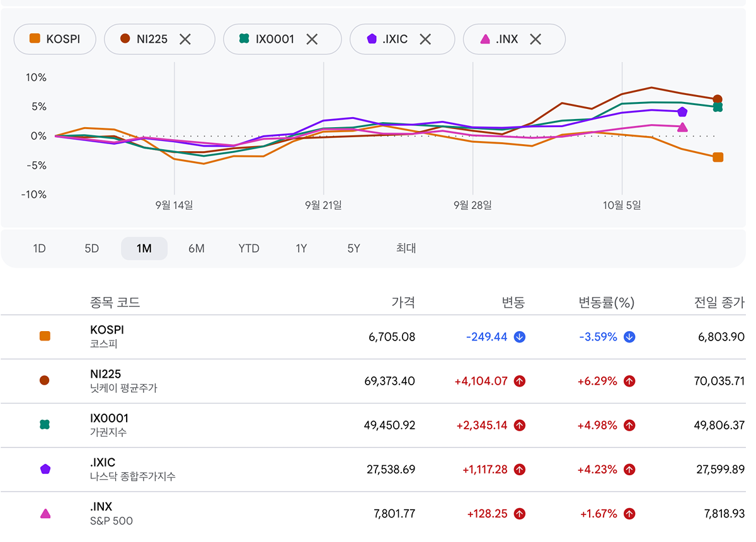
Task: Select the KOSPI legend chip
Action: coord(55,39)
